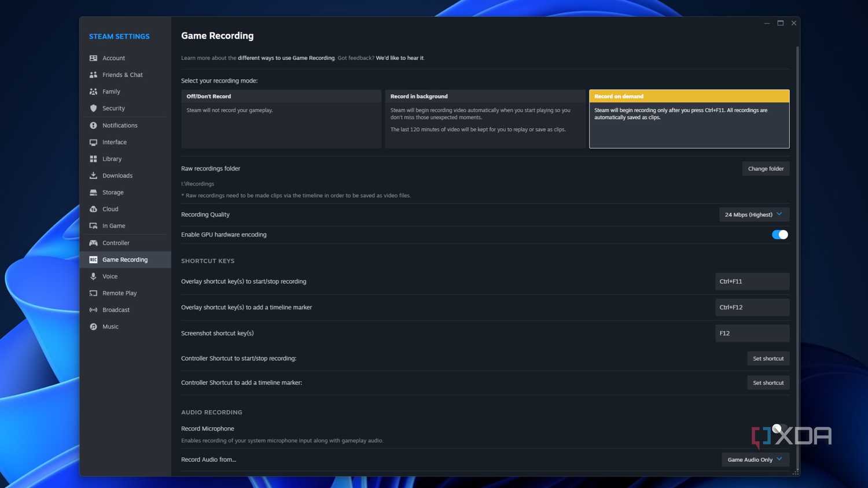Click the Security shield icon
The height and width of the screenshot is (488, 868).
93,109
